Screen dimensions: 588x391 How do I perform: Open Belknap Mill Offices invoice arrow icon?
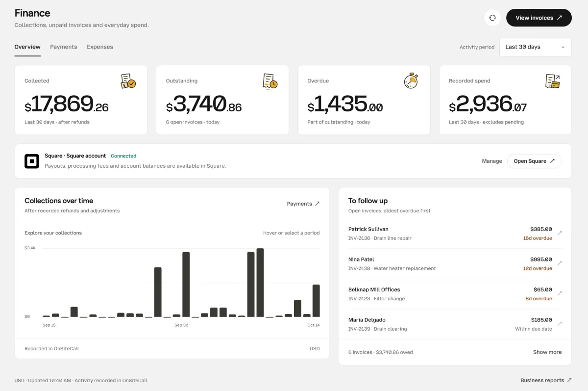[560, 293]
